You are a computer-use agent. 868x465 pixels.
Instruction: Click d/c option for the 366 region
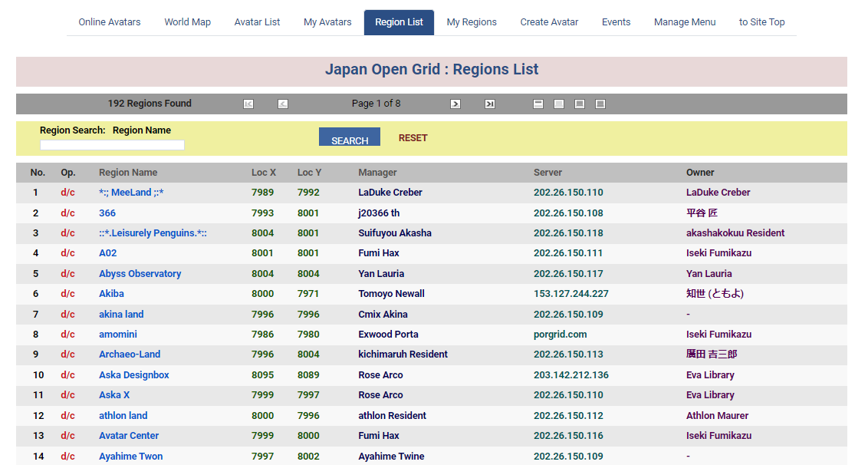pos(67,213)
